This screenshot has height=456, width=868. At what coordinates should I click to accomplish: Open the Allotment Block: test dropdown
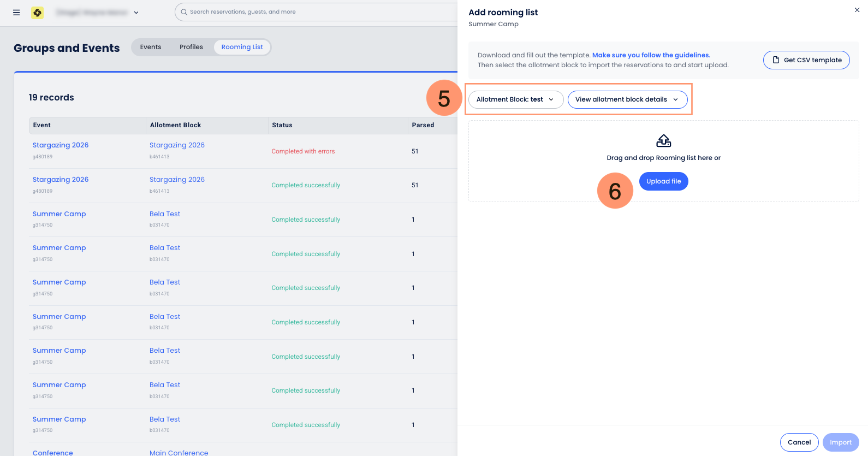point(515,99)
